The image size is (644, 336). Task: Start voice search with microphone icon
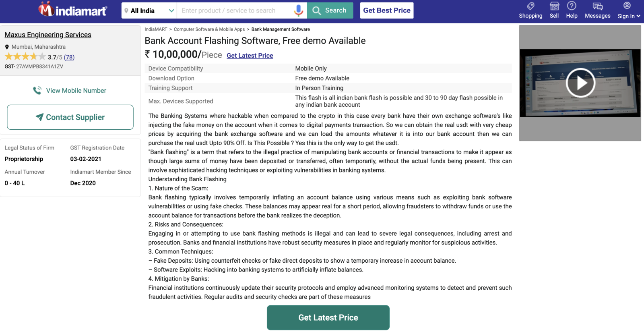(x=299, y=10)
